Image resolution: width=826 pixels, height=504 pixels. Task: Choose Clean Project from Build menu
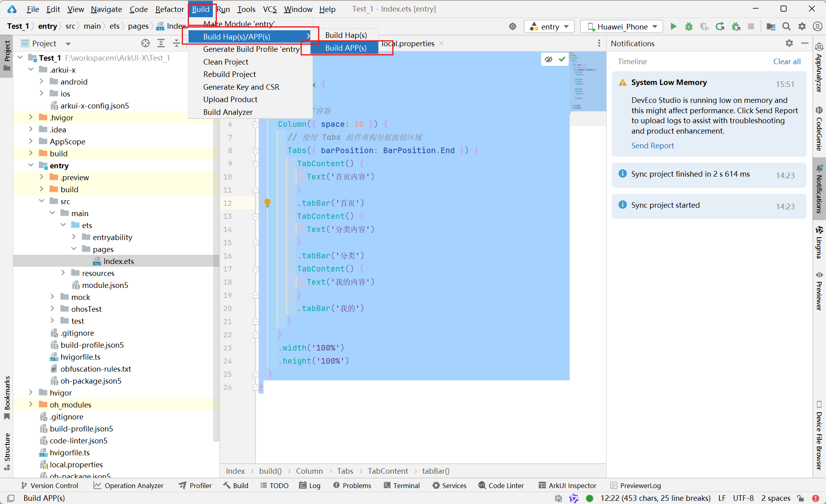click(x=226, y=62)
